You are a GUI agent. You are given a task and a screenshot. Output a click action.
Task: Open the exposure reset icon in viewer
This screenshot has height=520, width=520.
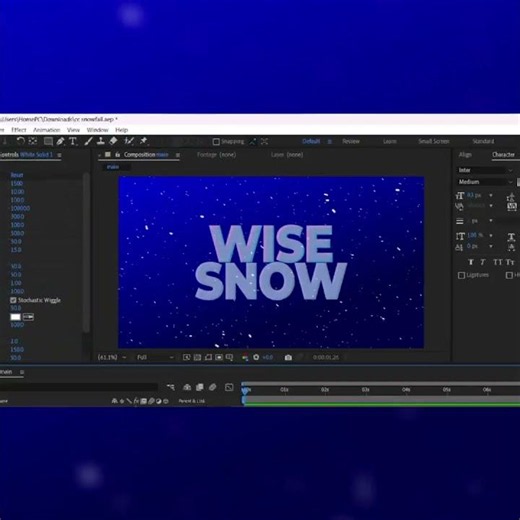(x=256, y=357)
